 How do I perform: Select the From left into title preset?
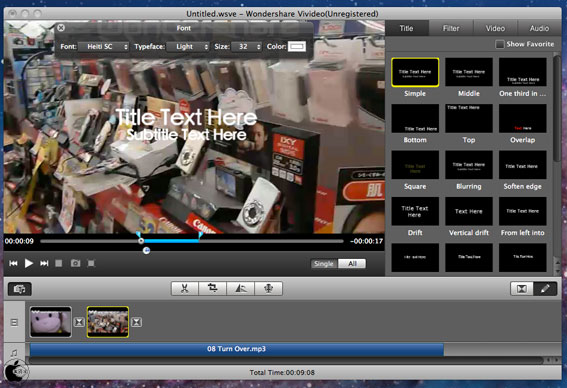tap(523, 211)
